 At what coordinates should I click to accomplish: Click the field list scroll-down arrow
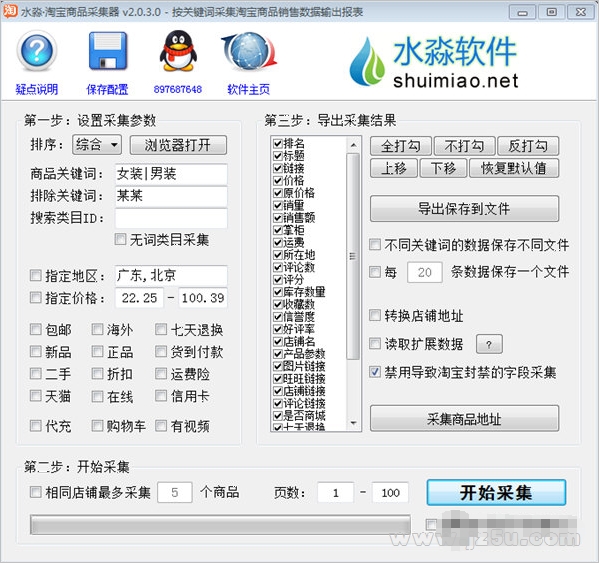(x=353, y=423)
